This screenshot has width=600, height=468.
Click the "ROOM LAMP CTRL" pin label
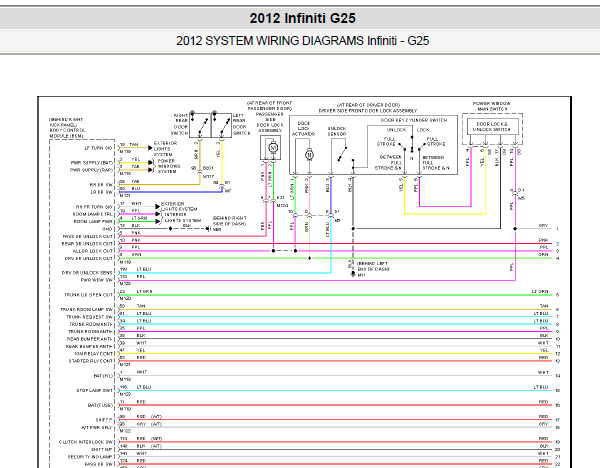pyautogui.click(x=93, y=214)
